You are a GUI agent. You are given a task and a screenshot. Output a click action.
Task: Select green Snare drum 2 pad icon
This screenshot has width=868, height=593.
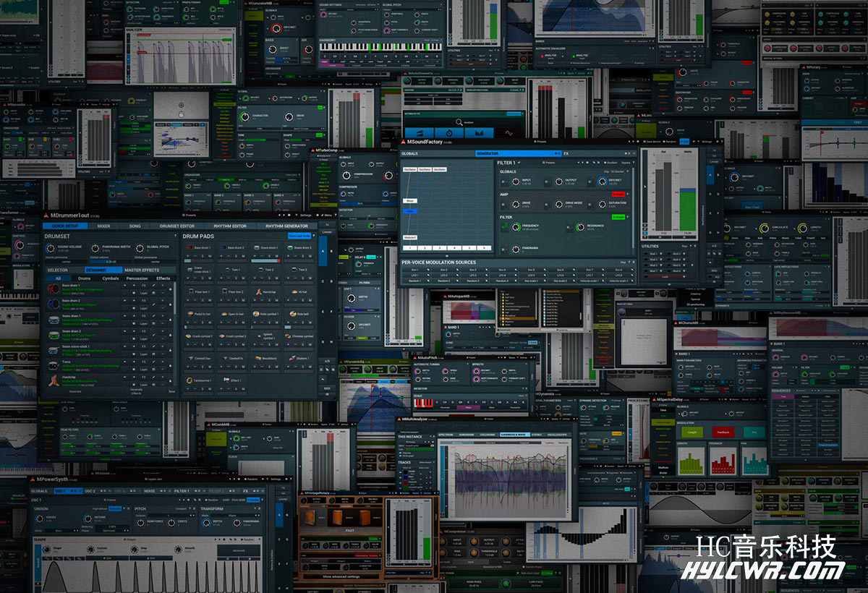[290, 247]
